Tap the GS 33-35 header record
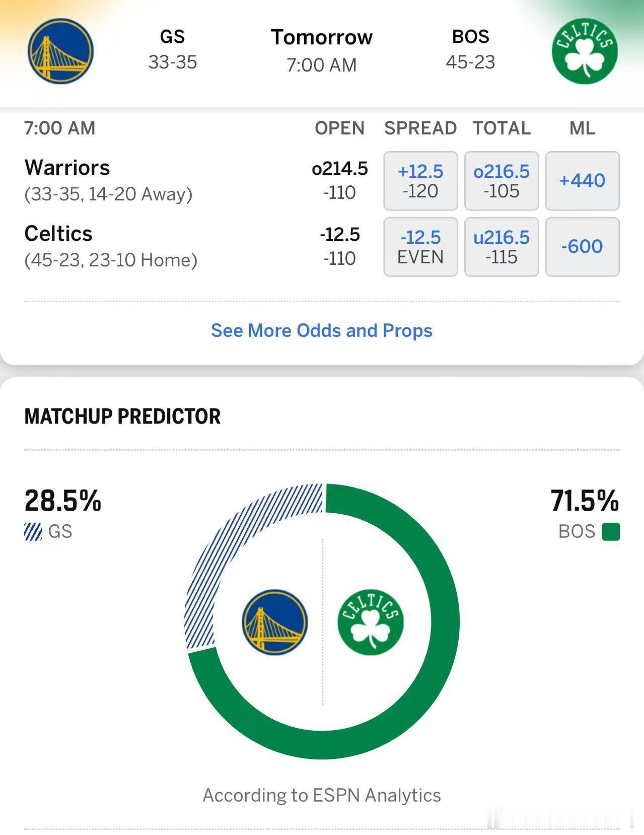Image resolution: width=644 pixels, height=835 pixels. click(x=172, y=49)
